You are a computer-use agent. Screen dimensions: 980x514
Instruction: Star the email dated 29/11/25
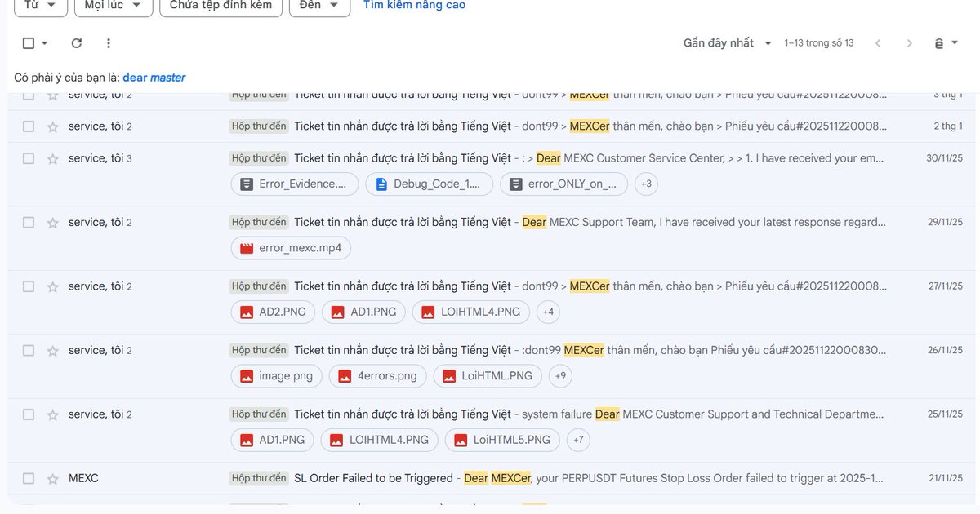click(53, 223)
